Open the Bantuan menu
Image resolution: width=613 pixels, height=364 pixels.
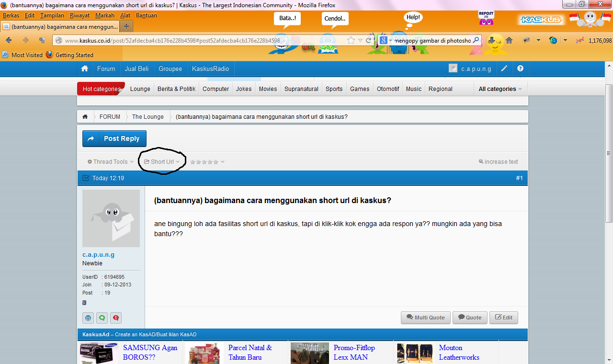(x=147, y=15)
